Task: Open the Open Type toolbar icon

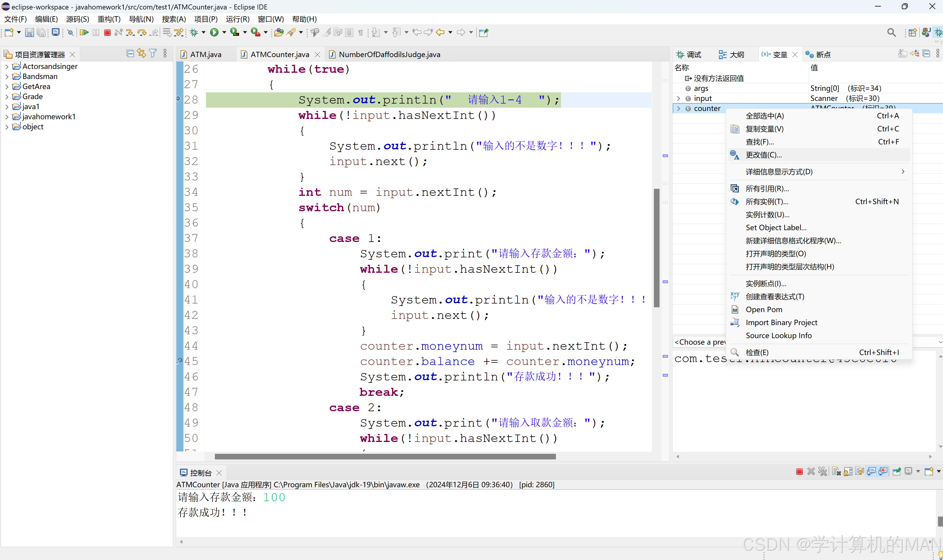Action: (x=279, y=33)
